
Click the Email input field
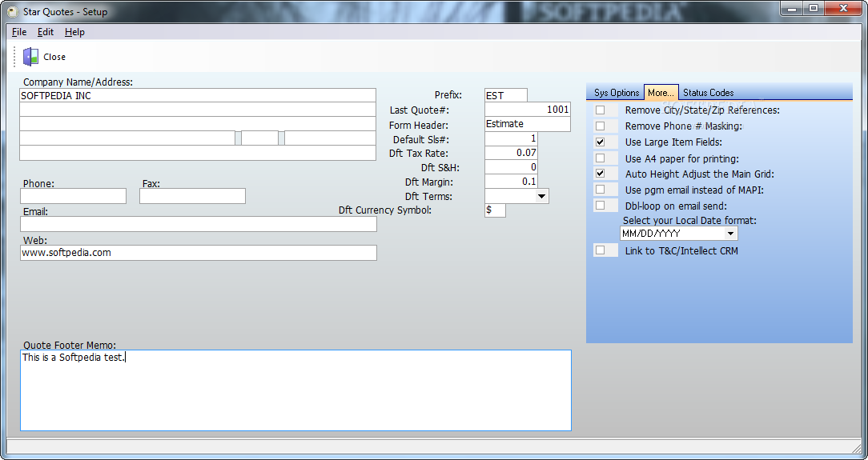point(198,224)
